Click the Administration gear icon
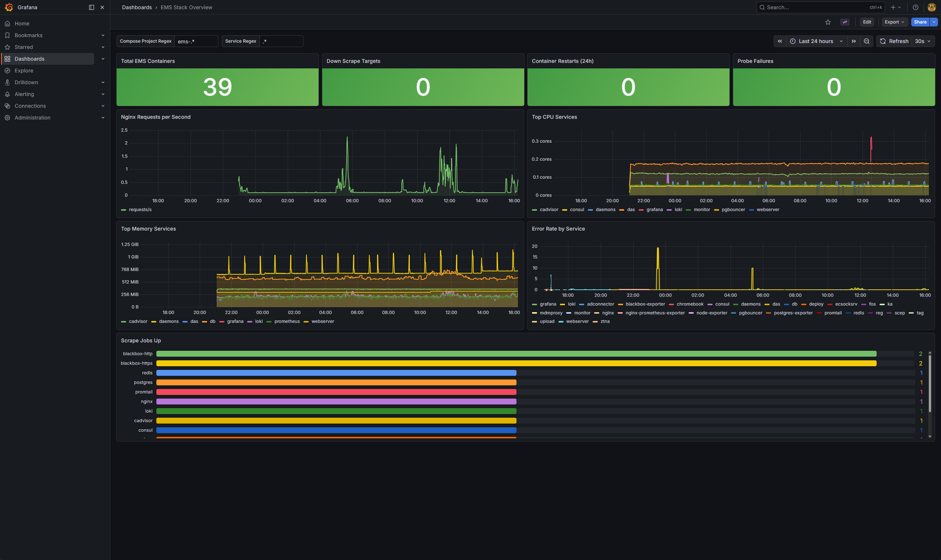Screen dimensions: 941x560 7,118
